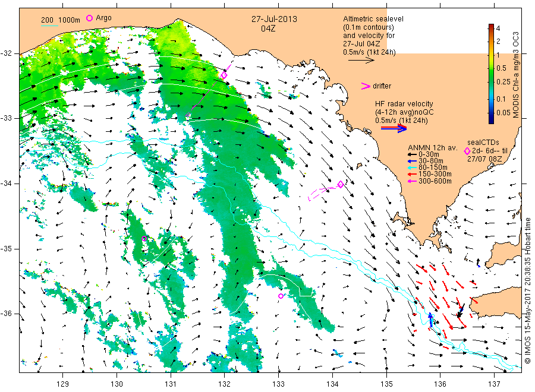Screen dimensions: 535x392
Task: Click the '129' longitude axis label
Action: point(63,384)
